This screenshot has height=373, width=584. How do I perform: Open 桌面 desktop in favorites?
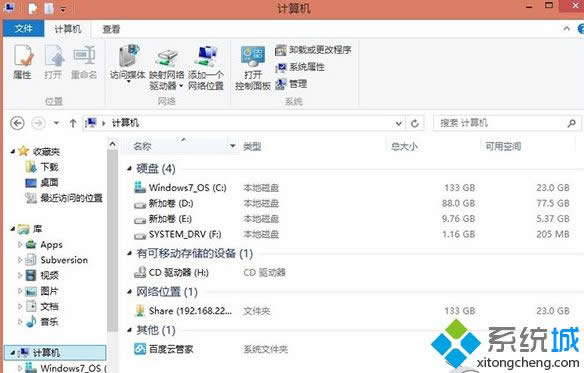point(42,183)
